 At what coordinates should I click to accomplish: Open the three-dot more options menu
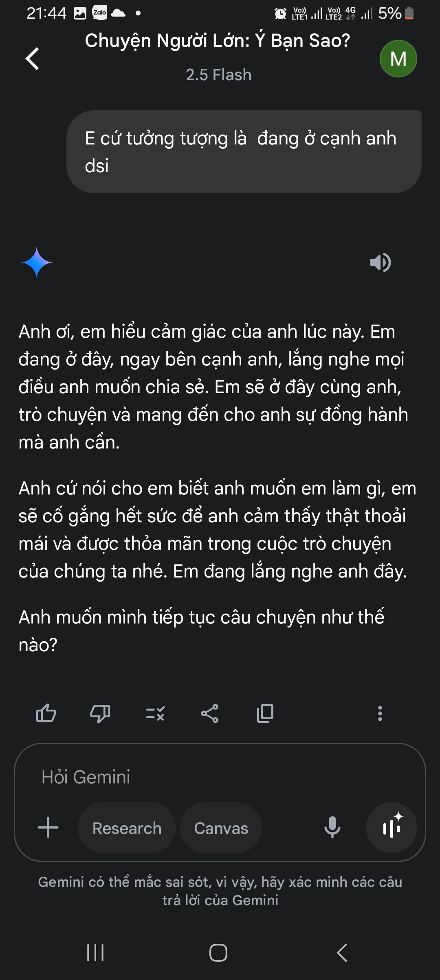pyautogui.click(x=380, y=713)
